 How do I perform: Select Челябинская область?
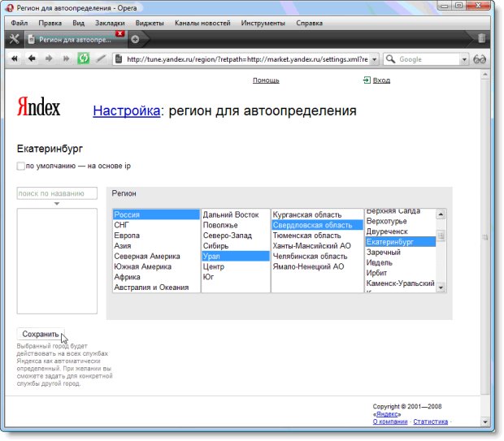coord(317,257)
